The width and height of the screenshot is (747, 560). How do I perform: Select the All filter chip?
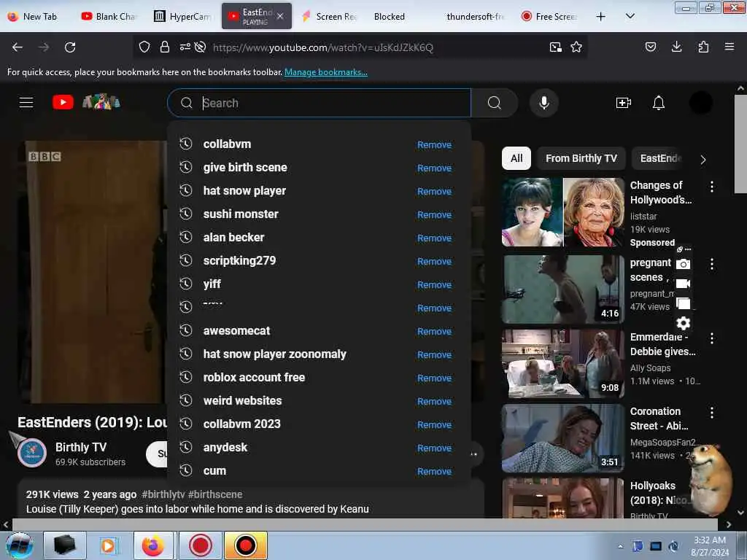[516, 158]
